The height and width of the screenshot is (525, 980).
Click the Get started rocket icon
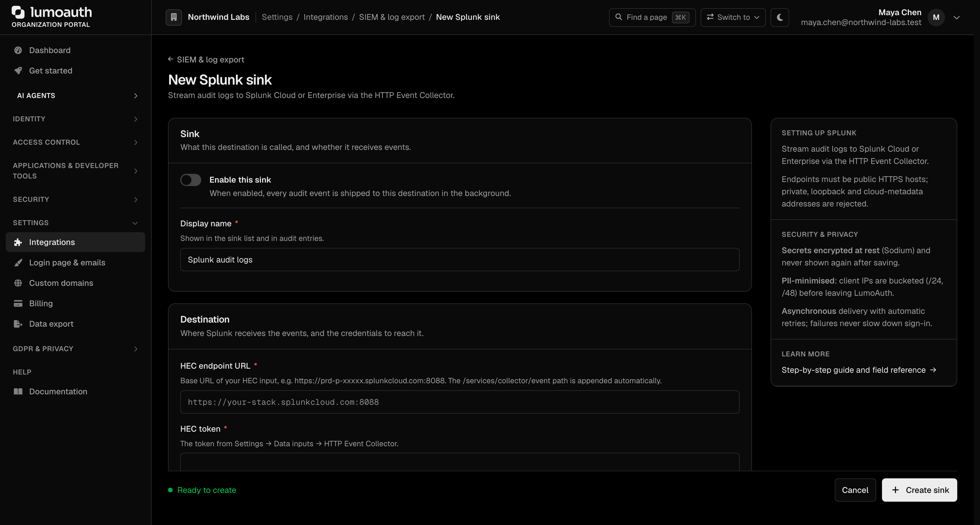point(18,71)
